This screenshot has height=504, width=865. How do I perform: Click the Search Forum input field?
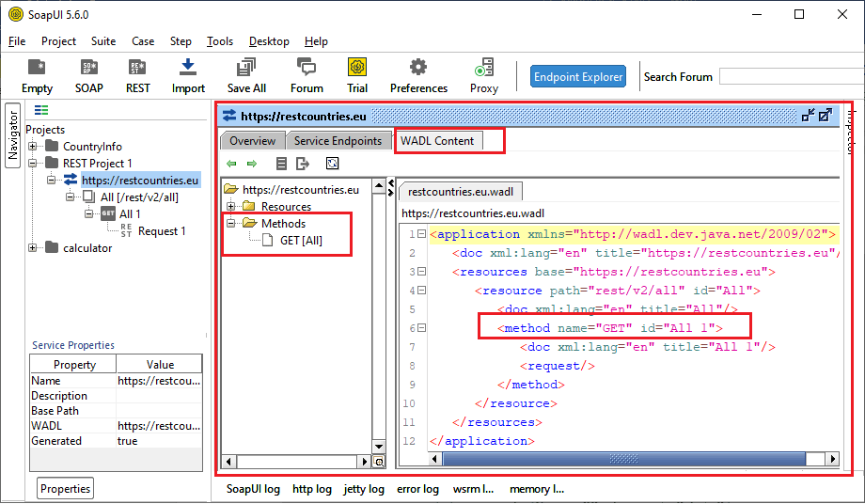click(x=792, y=77)
